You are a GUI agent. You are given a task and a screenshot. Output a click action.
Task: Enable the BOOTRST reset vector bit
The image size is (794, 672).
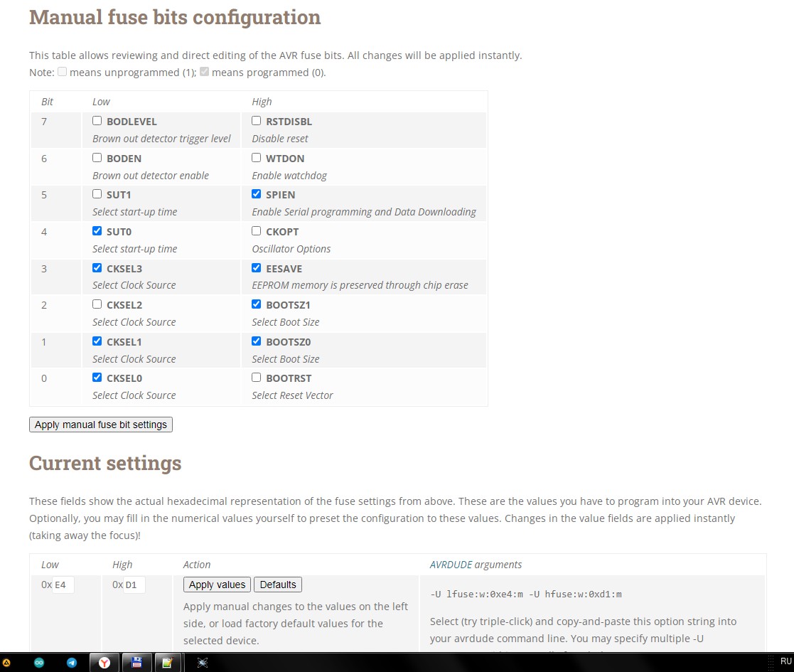coord(257,378)
